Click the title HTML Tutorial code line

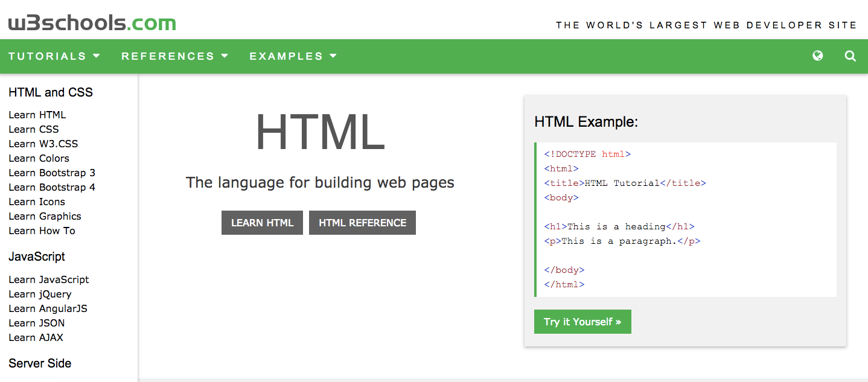(x=625, y=183)
